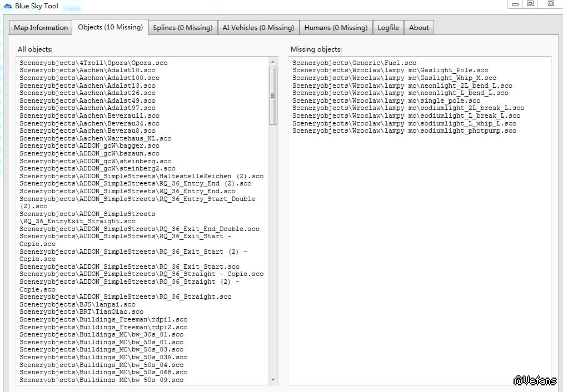Select Buildings_MC\bw_50s_04.sco list entry

(101, 365)
